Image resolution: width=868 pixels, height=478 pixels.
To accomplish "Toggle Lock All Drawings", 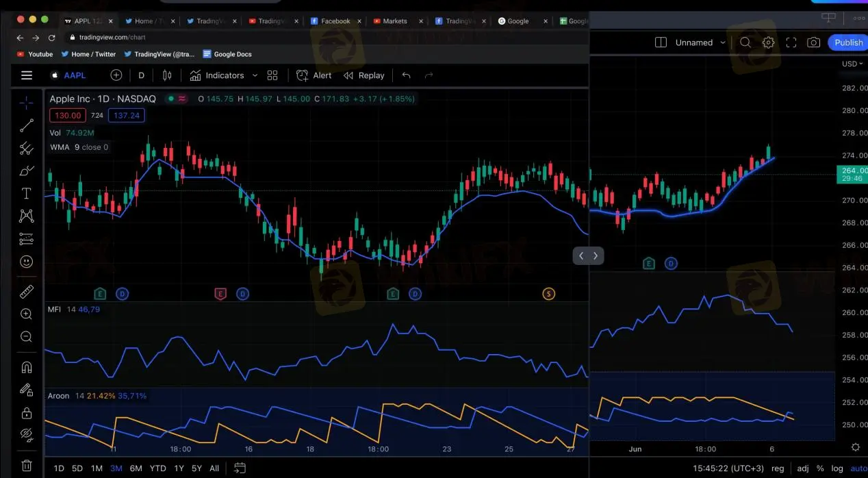I will 26,412.
